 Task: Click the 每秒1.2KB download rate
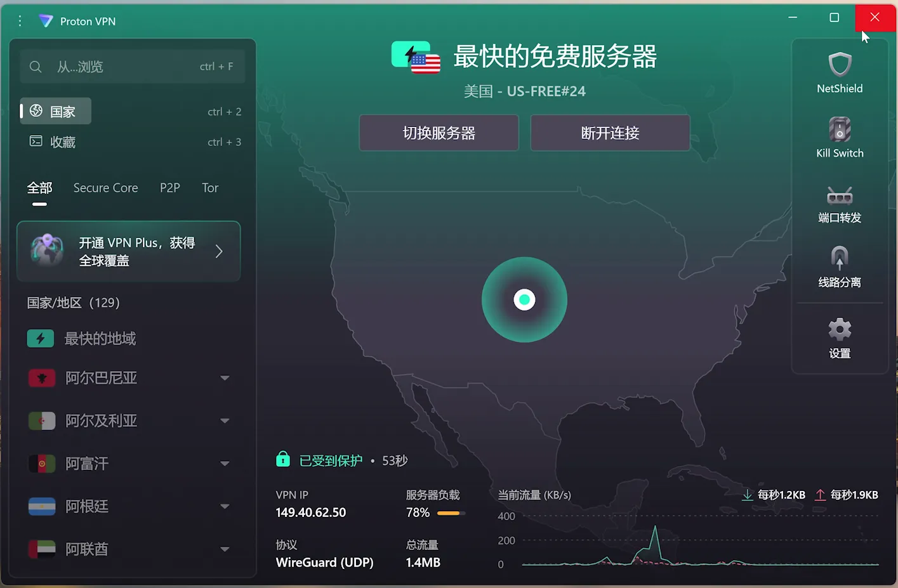coord(781,495)
